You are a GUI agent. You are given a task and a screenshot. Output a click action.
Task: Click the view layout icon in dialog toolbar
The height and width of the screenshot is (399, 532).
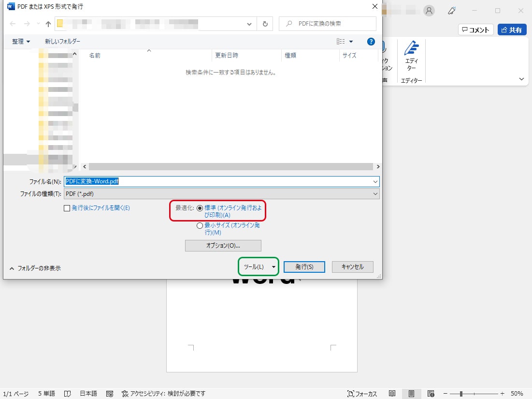pos(341,42)
